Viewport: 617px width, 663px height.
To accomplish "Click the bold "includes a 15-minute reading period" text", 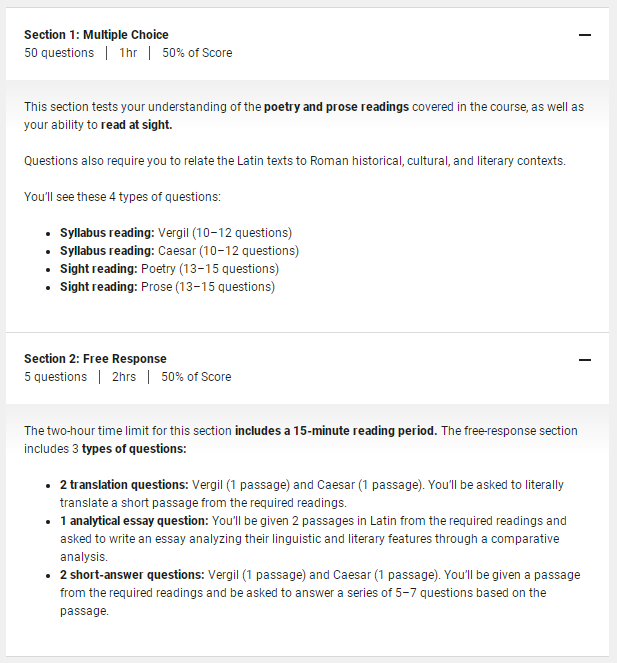I will click(336, 431).
